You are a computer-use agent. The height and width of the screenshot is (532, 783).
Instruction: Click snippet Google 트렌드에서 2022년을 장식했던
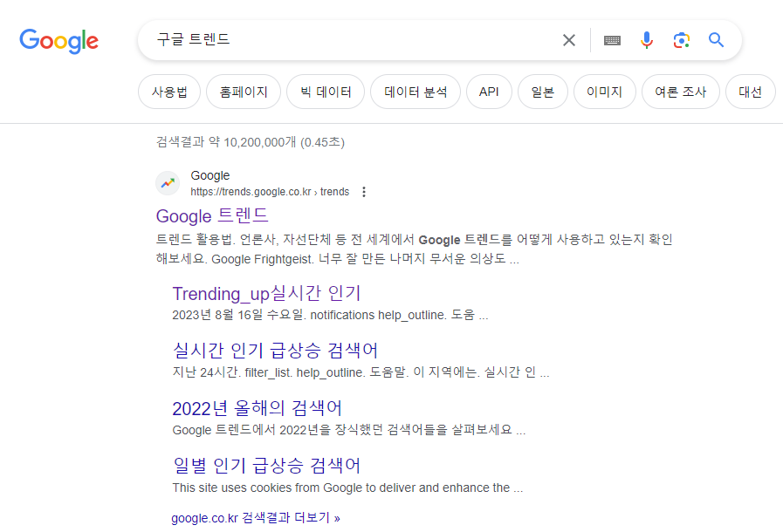[x=348, y=430]
